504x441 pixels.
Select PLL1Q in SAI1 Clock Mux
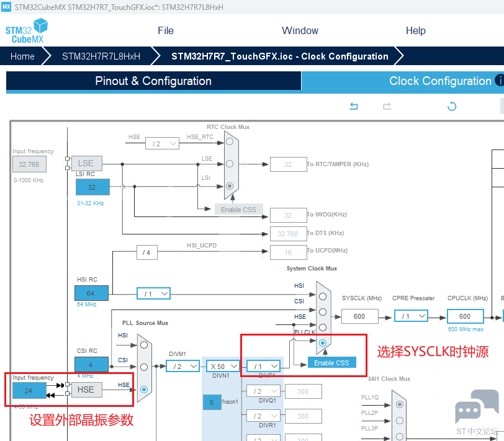400,404
